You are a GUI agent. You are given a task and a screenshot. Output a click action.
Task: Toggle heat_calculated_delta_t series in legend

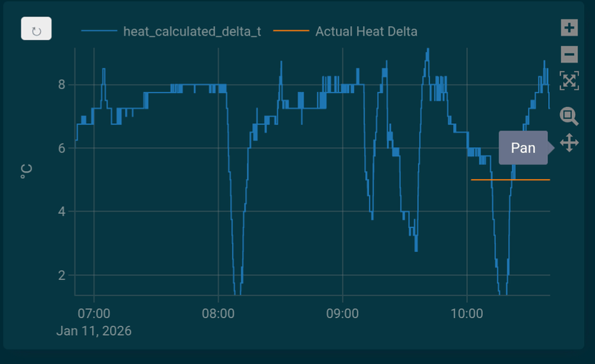pyautogui.click(x=192, y=31)
